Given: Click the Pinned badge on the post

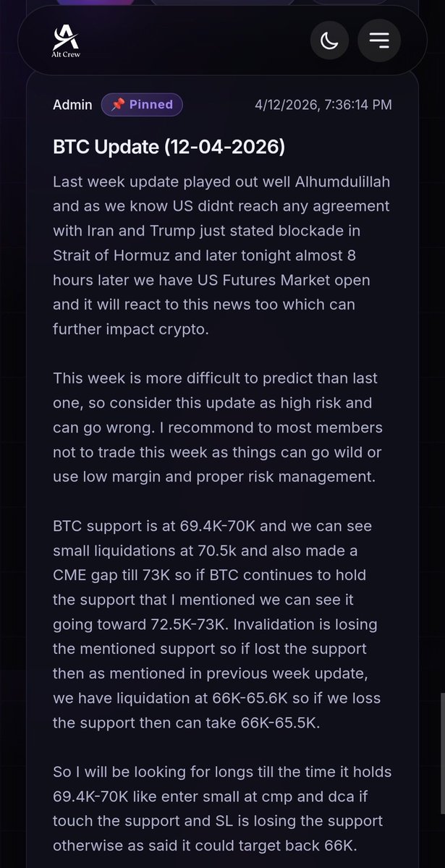Looking at the screenshot, I should pos(142,105).
